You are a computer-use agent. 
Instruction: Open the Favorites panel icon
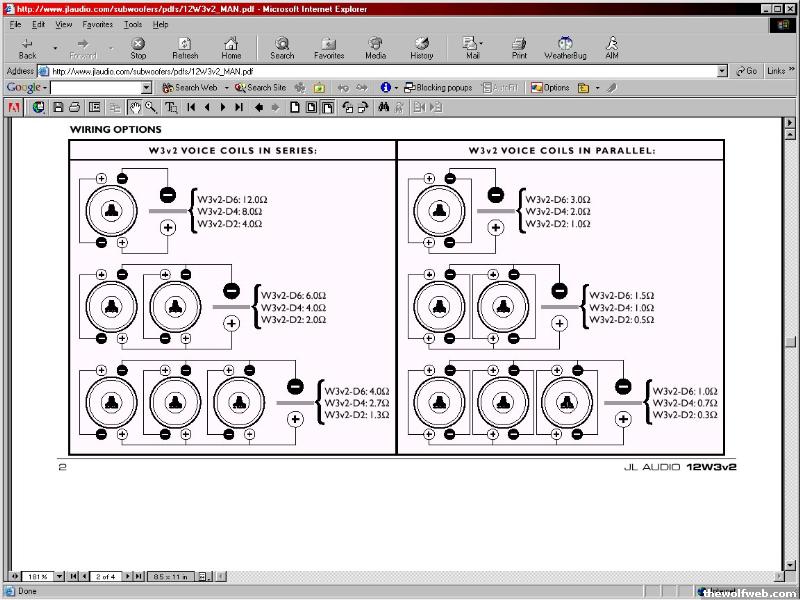tap(328, 48)
